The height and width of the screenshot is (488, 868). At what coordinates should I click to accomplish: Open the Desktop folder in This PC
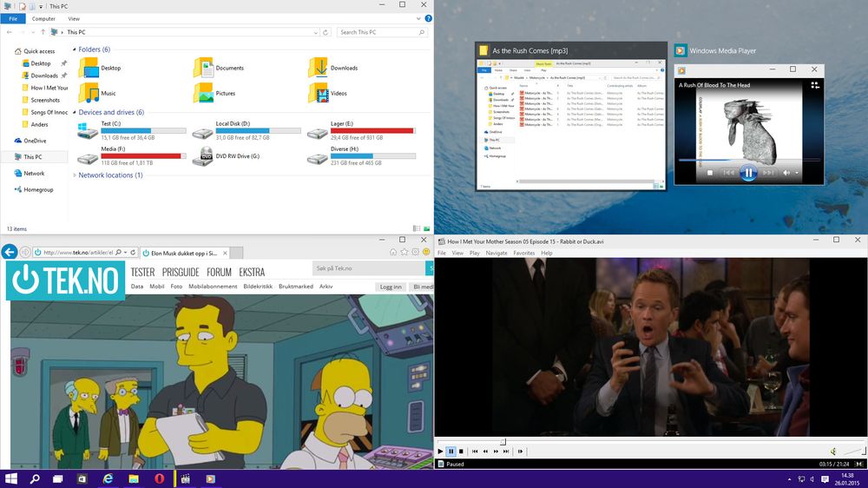[100, 68]
